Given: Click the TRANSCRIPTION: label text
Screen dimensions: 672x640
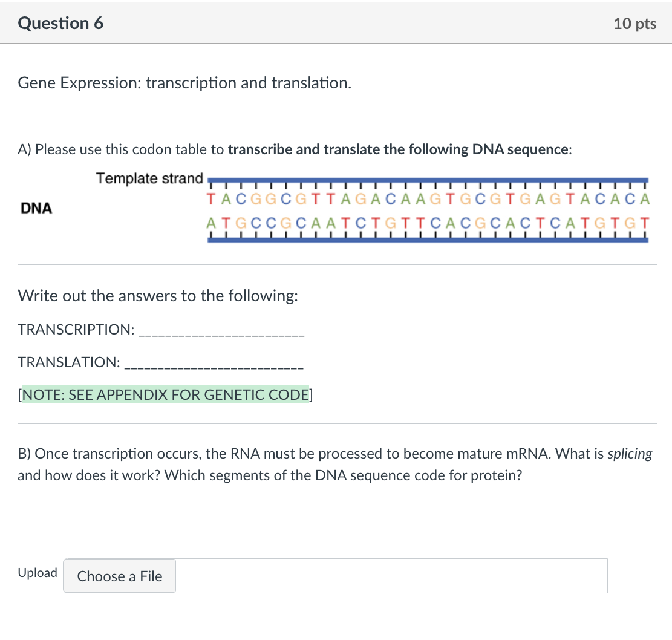Looking at the screenshot, I should click(76, 329).
